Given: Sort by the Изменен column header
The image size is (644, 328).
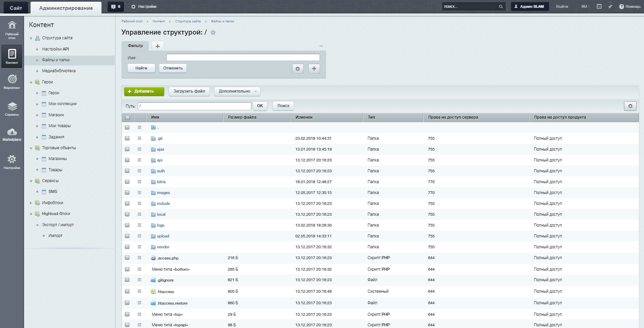Looking at the screenshot, I should tap(326, 117).
